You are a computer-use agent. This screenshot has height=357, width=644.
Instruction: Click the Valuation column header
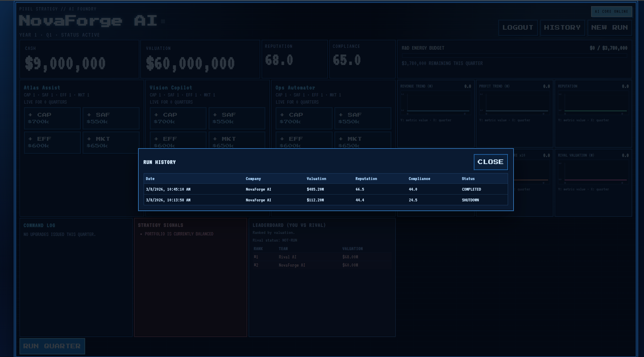(316, 179)
